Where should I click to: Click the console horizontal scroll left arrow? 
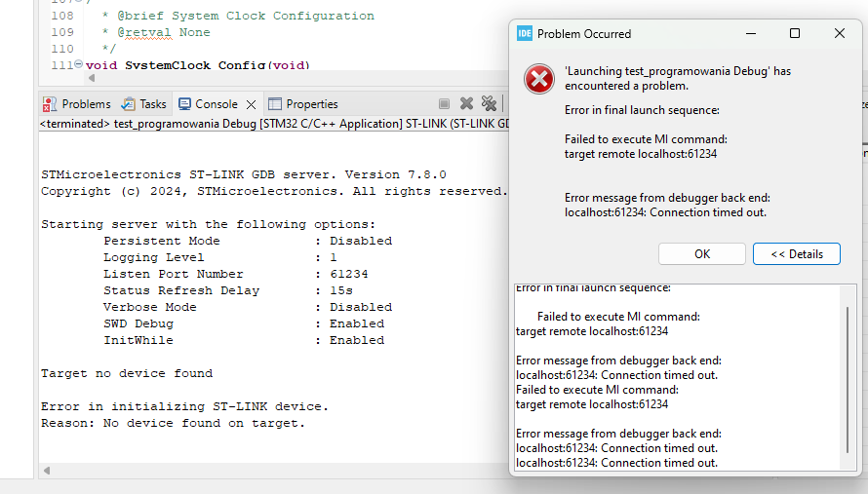[47, 471]
